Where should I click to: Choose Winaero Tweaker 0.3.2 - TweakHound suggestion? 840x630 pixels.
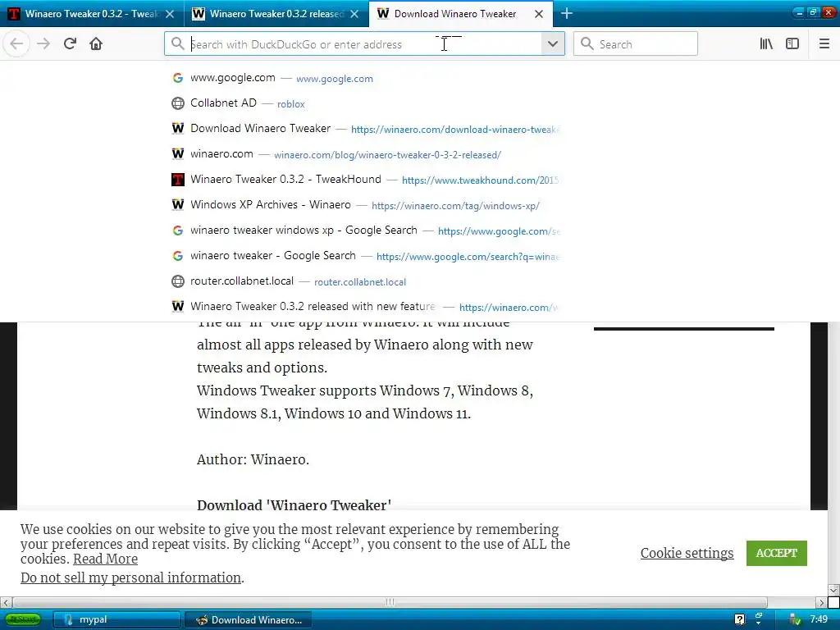click(x=364, y=180)
